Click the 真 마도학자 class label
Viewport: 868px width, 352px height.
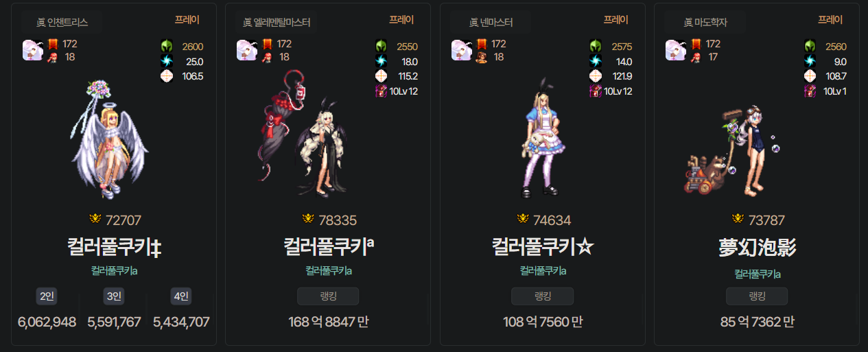(x=705, y=23)
